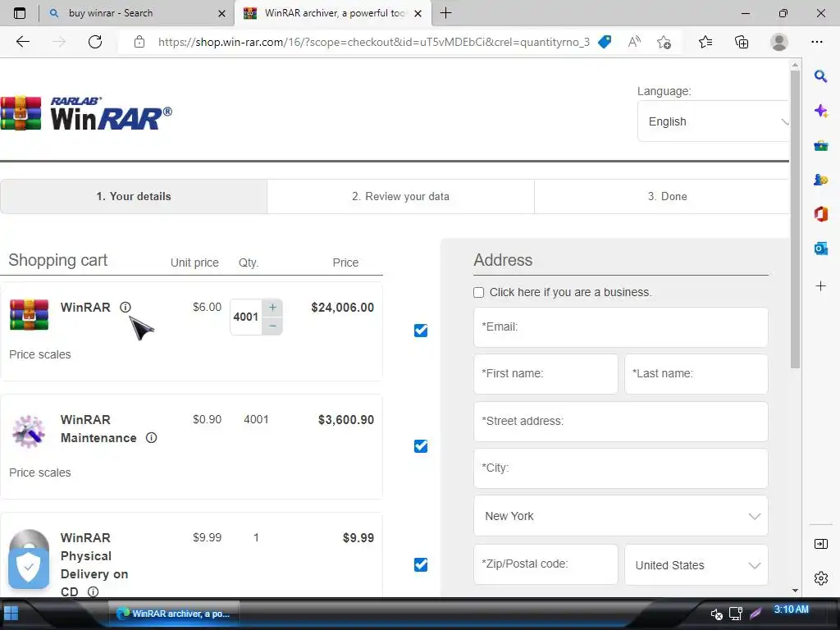This screenshot has height=630, width=840.
Task: Open the Outlook sidebar icon
Action: (x=820, y=248)
